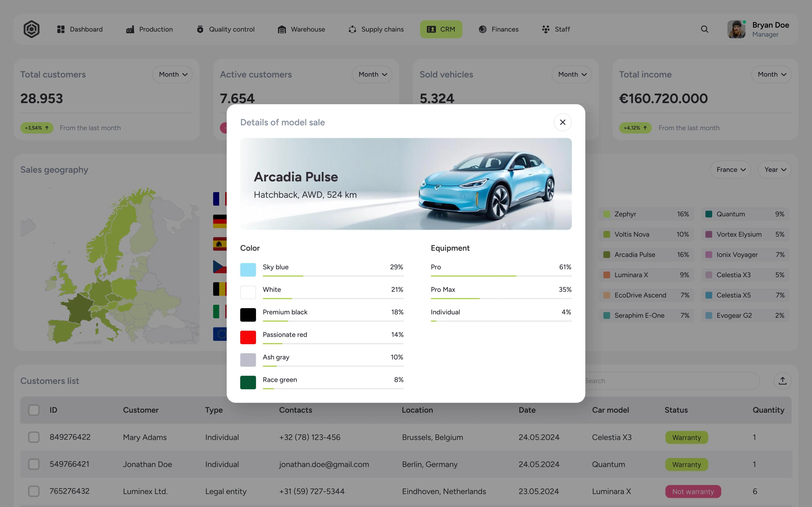Open the Year period dropdown

pyautogui.click(x=774, y=170)
